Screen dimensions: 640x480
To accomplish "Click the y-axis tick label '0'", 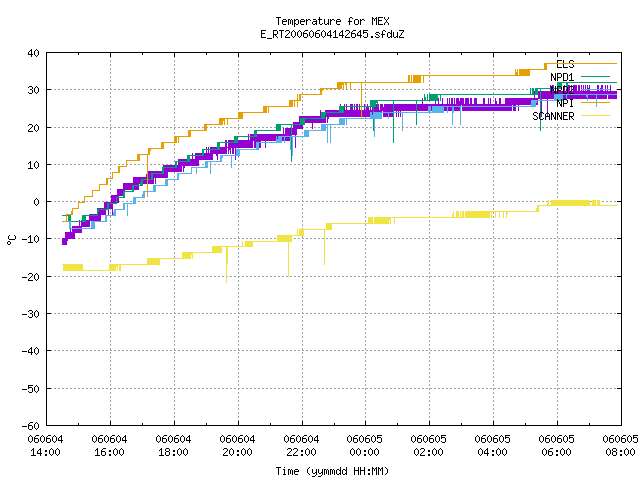I will (37, 202).
